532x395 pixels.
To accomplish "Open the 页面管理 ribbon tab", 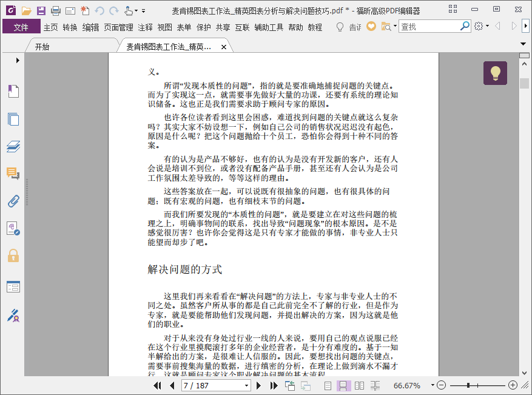I will pyautogui.click(x=118, y=27).
